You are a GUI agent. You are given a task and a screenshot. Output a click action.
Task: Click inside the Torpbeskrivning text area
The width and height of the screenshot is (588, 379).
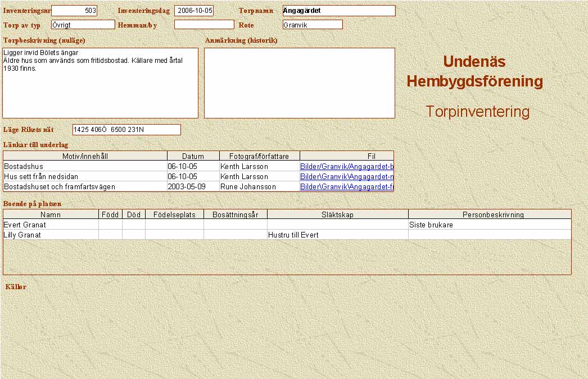point(100,83)
